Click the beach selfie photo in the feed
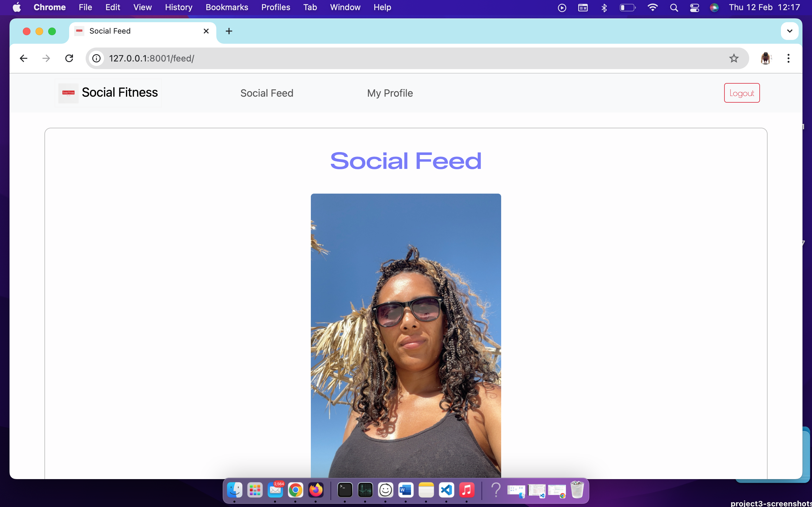812x507 pixels. coord(405,335)
